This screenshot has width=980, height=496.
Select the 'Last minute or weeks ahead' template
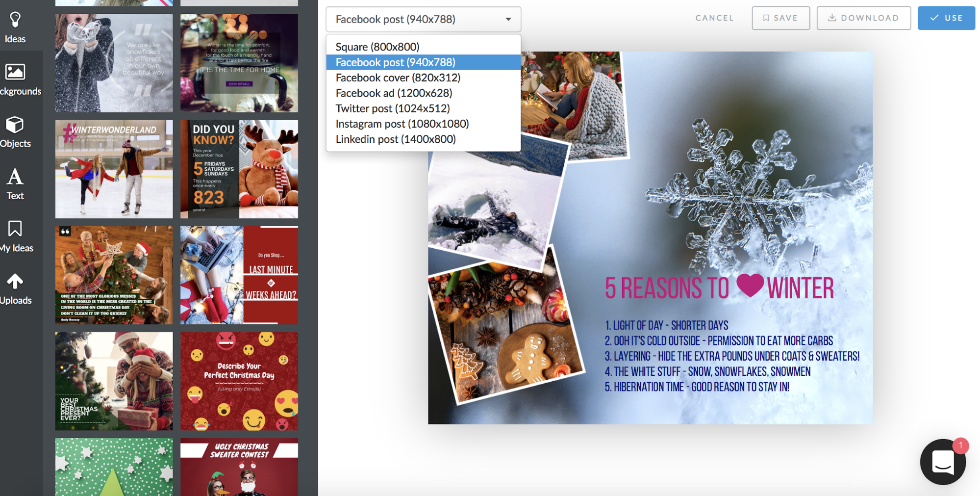pos(239,275)
